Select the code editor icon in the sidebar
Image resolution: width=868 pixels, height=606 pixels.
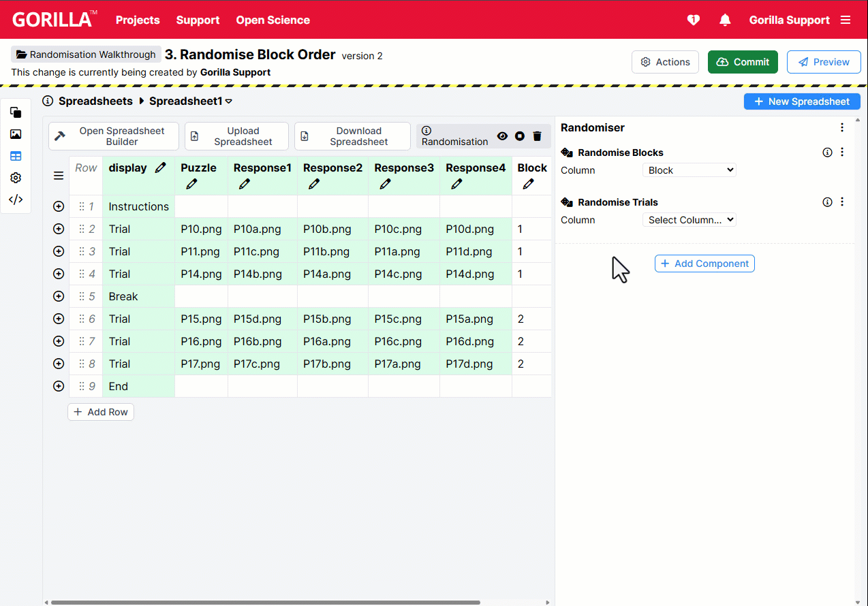(x=16, y=200)
